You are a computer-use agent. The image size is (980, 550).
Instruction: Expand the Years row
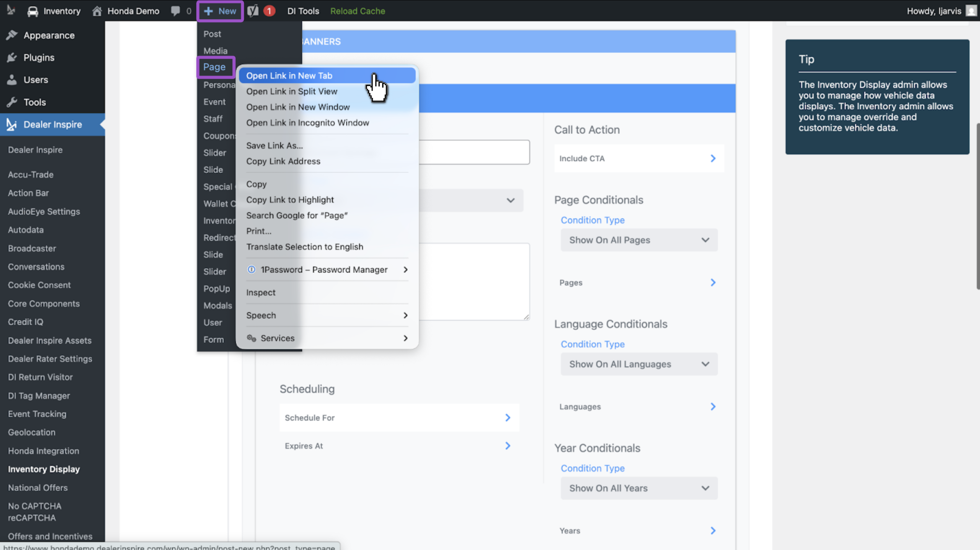[x=639, y=530]
